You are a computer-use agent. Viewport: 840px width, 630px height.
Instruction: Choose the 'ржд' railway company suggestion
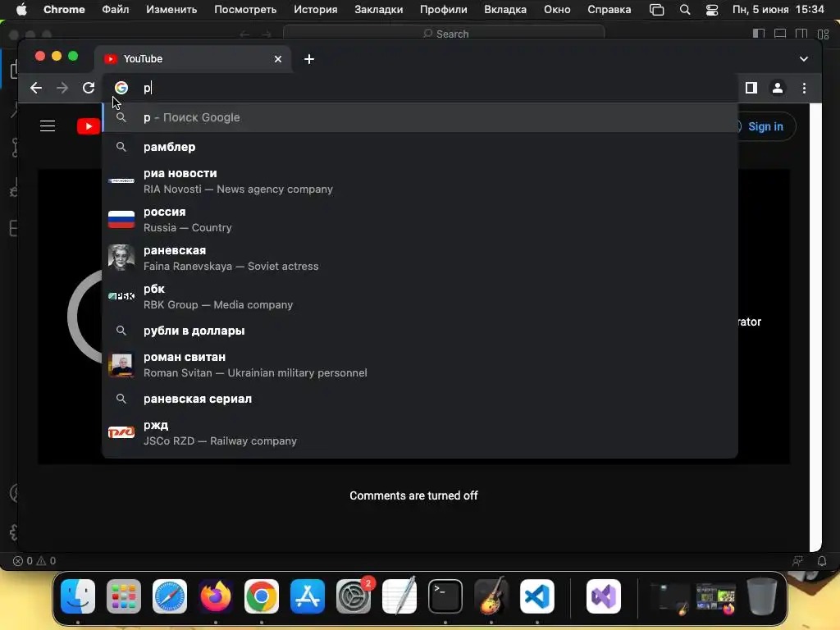pyautogui.click(x=420, y=433)
